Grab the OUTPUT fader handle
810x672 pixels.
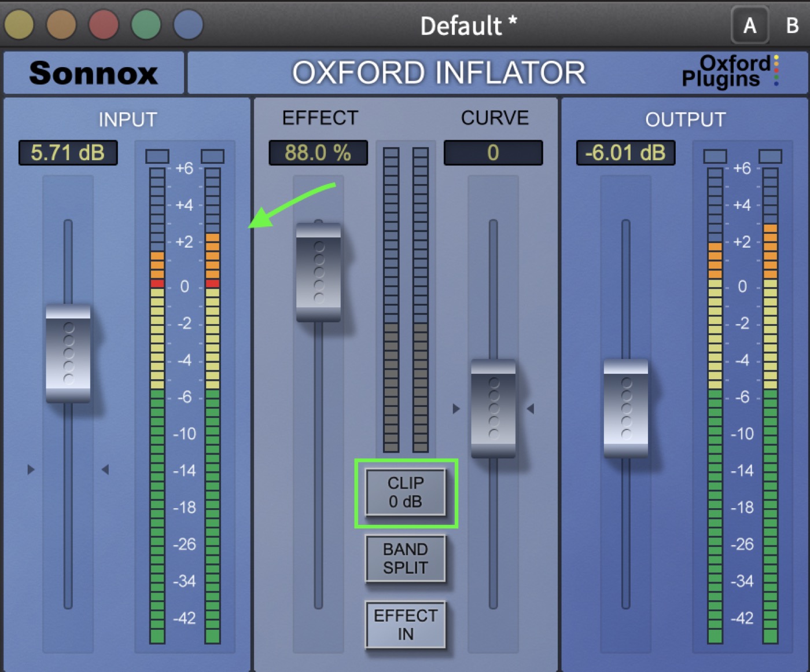(x=626, y=409)
